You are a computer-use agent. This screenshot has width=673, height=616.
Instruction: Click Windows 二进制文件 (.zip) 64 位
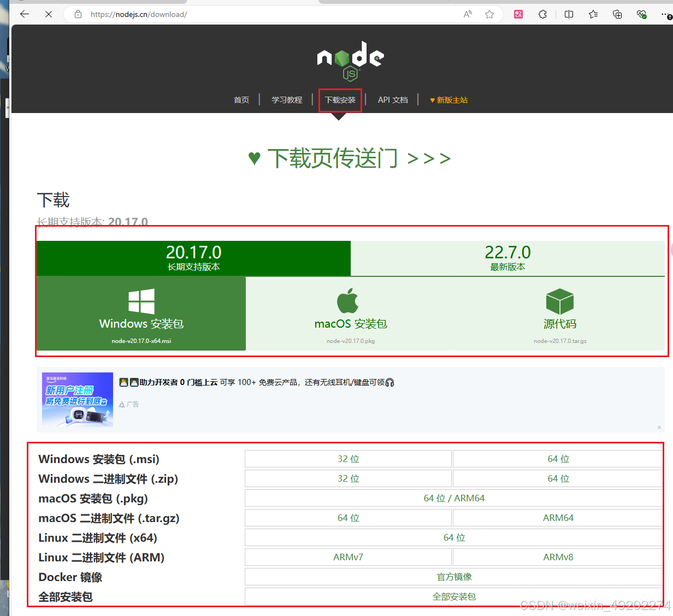558,478
